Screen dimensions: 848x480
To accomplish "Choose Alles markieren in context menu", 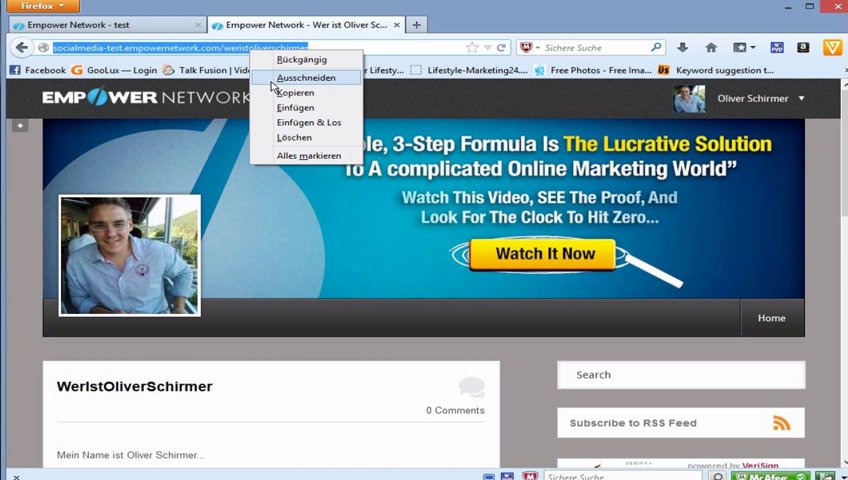I will 308,155.
